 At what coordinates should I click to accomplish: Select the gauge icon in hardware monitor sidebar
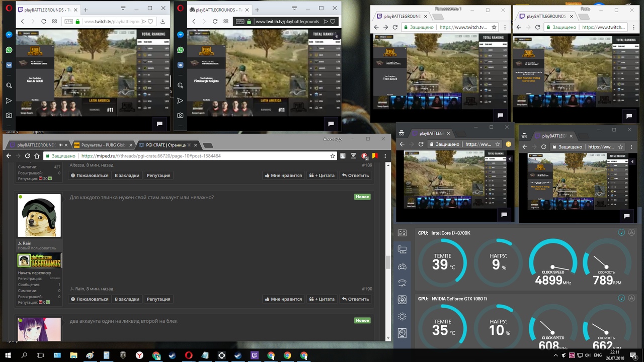[402, 283]
